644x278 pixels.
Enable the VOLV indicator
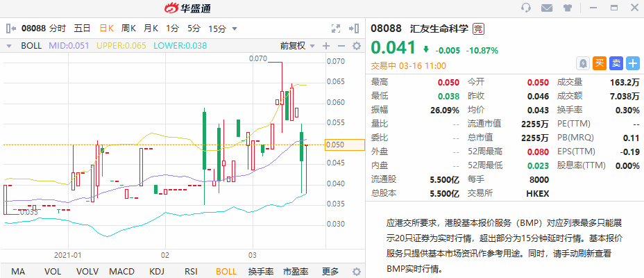click(x=87, y=272)
